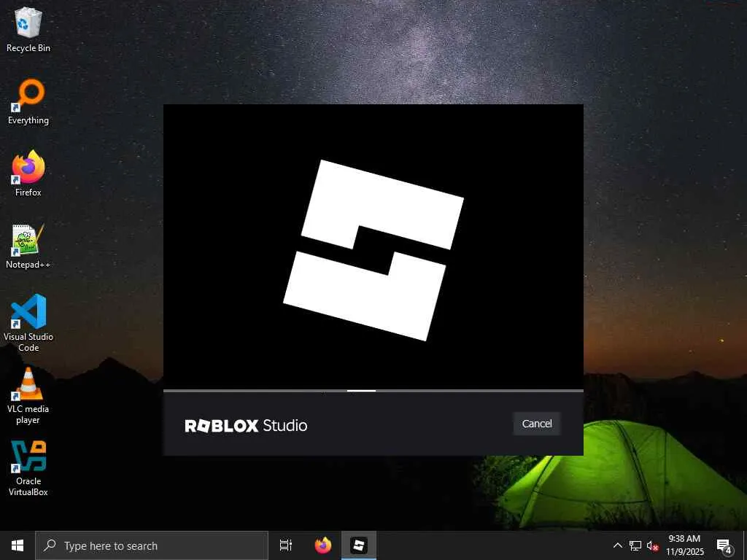Open Task View from the taskbar

[286, 545]
